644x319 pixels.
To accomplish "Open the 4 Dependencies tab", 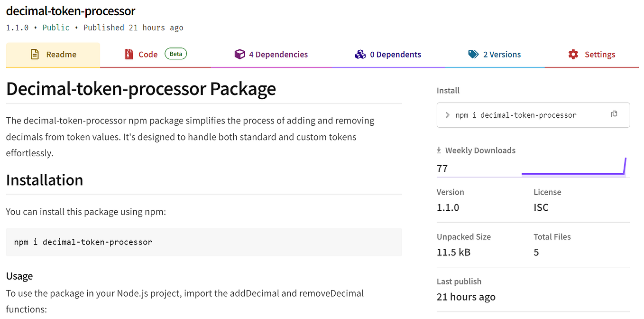I will coord(278,54).
